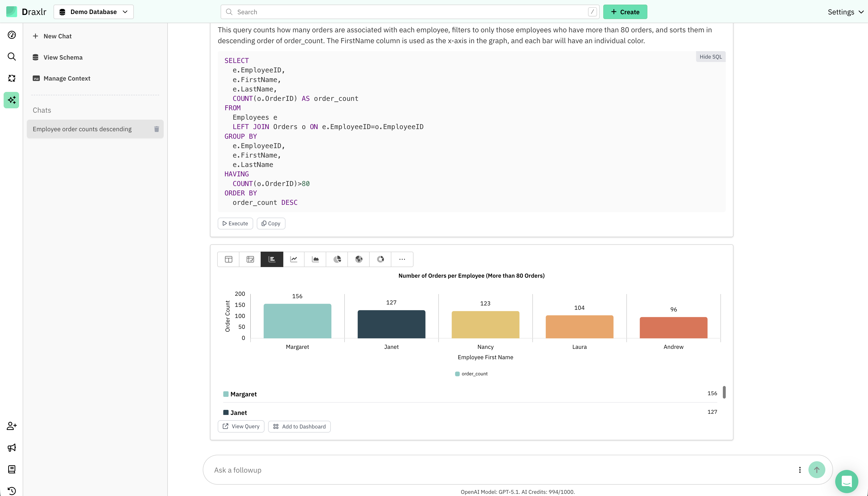Open the history icon in sidebar
Viewport: 868px width, 496px height.
12,491
